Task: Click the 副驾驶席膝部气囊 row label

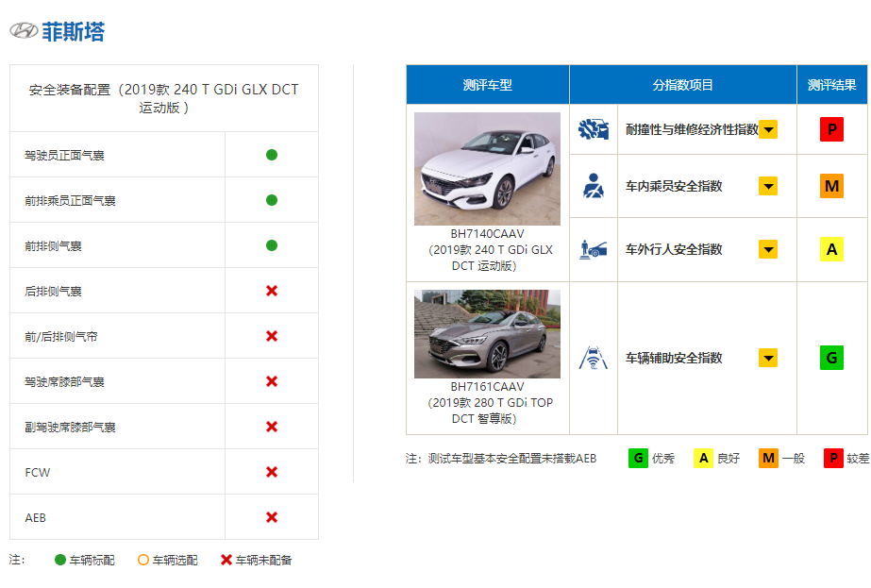Action: pyautogui.click(x=70, y=428)
